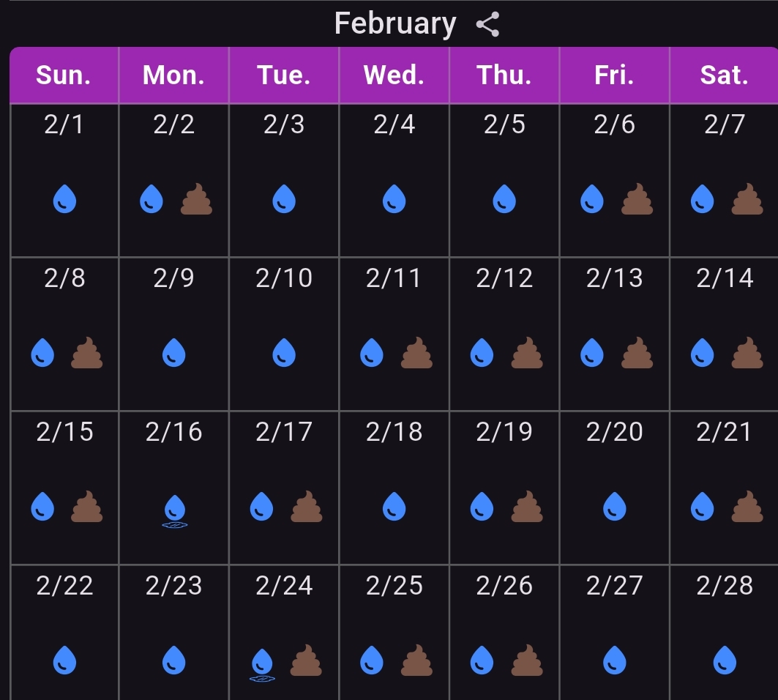Click the poop icon on 2/26
This screenshot has height=700, width=778.
click(x=526, y=660)
